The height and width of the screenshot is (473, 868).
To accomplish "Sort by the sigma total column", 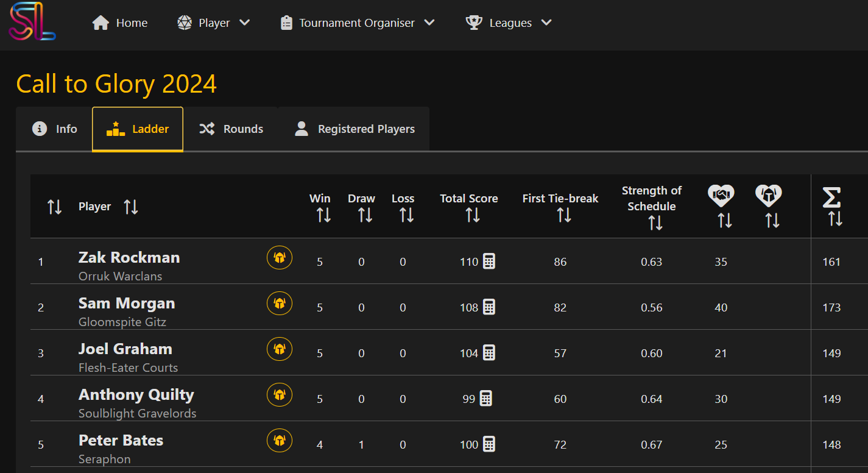I will [x=835, y=218].
